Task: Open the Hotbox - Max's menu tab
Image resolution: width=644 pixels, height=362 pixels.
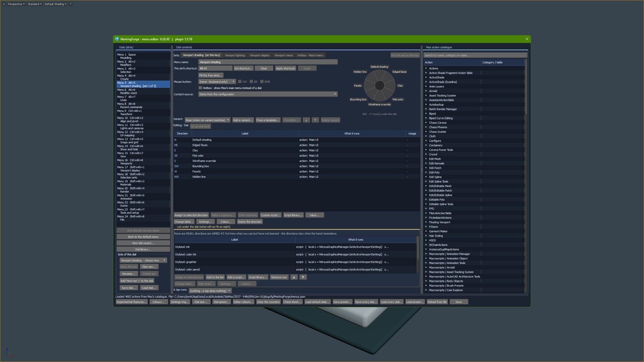Action: (x=310, y=55)
